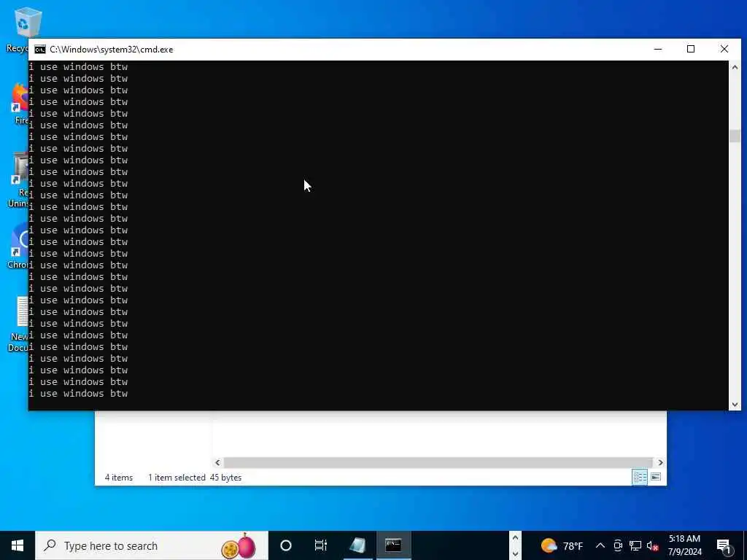Select the Firefox desktop shortcut
The image size is (747, 560).
[x=20, y=104]
